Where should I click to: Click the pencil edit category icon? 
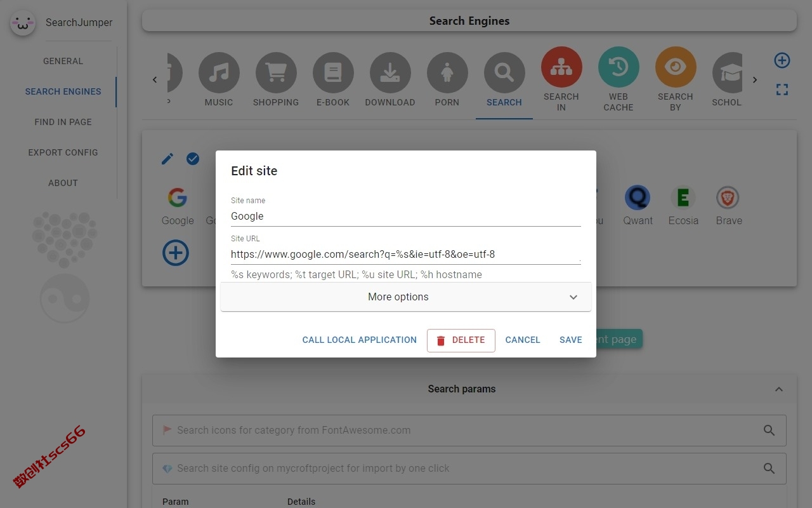(167, 159)
